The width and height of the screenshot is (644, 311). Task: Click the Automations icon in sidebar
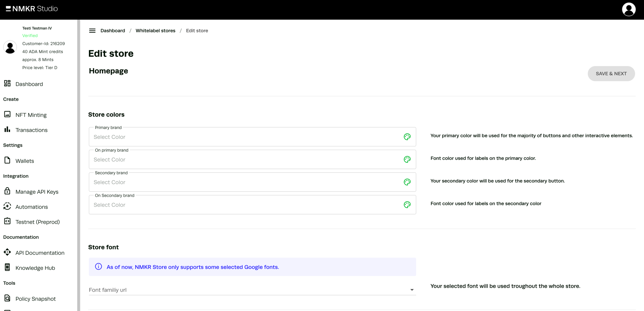coord(7,206)
